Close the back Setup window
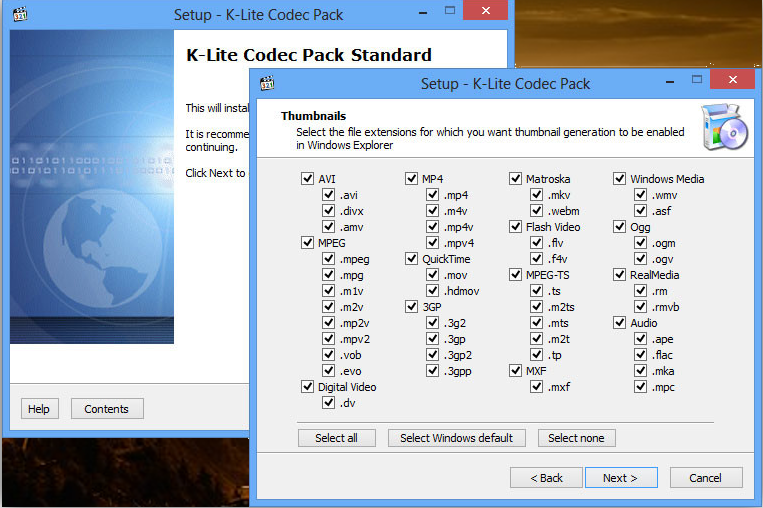 pos(485,10)
